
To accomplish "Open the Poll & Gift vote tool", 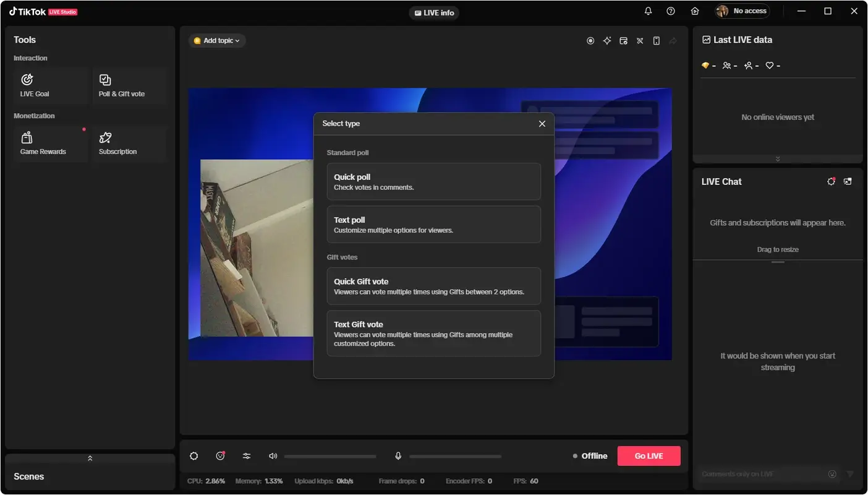I will click(130, 85).
